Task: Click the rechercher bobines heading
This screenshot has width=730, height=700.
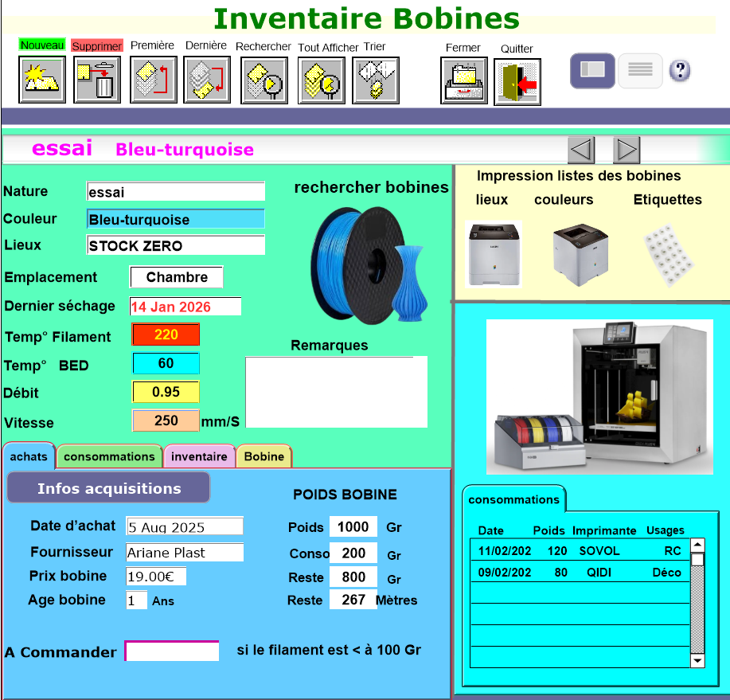Action: click(x=372, y=187)
